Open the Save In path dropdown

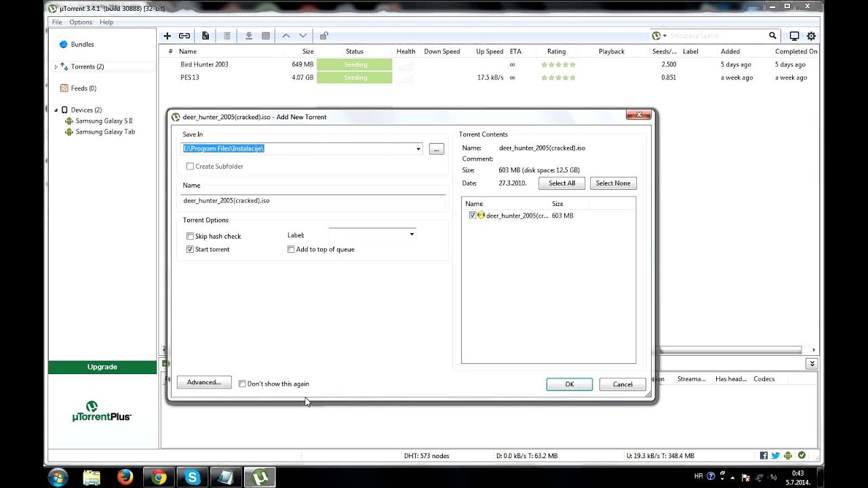click(x=418, y=149)
